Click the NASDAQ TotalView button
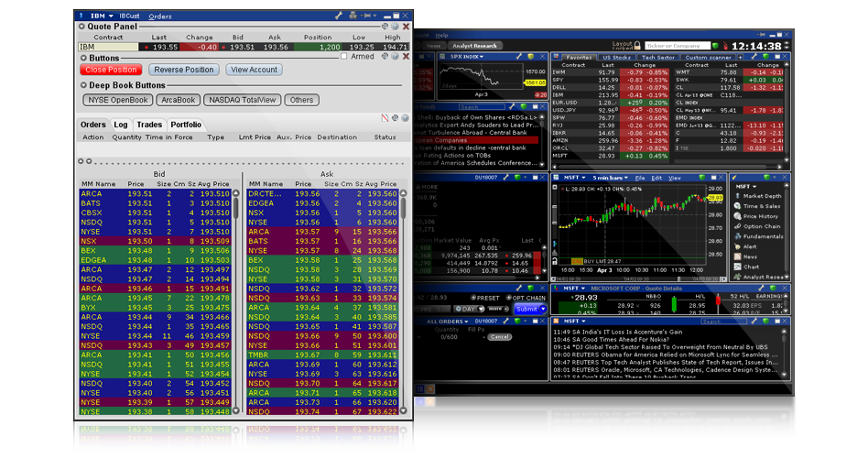 (242, 100)
